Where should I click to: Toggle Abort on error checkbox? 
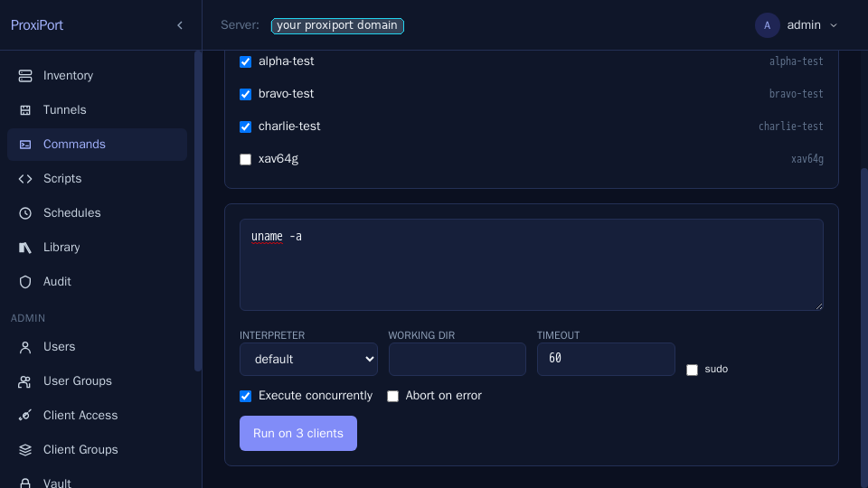coord(392,396)
